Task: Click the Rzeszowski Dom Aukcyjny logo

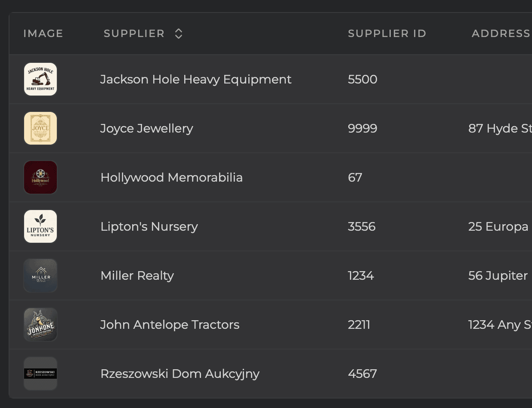Action: click(40, 374)
